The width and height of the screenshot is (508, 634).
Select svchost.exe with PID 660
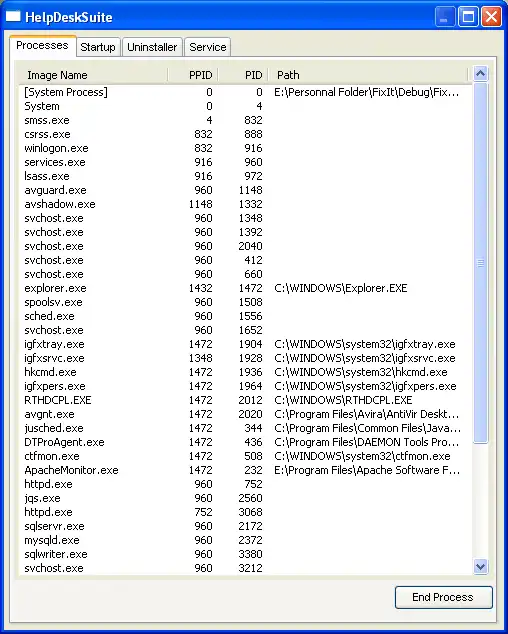[x=245, y=274]
